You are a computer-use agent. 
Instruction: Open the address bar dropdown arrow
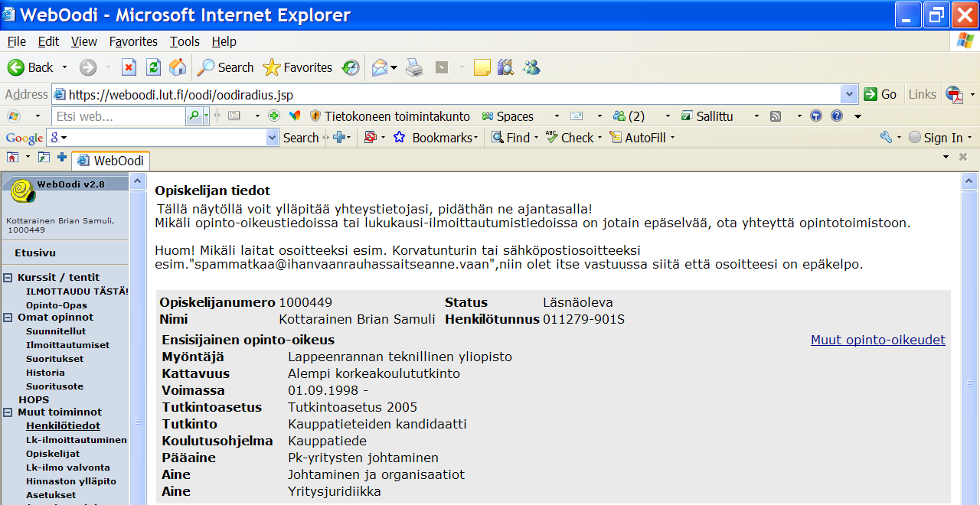tap(849, 94)
